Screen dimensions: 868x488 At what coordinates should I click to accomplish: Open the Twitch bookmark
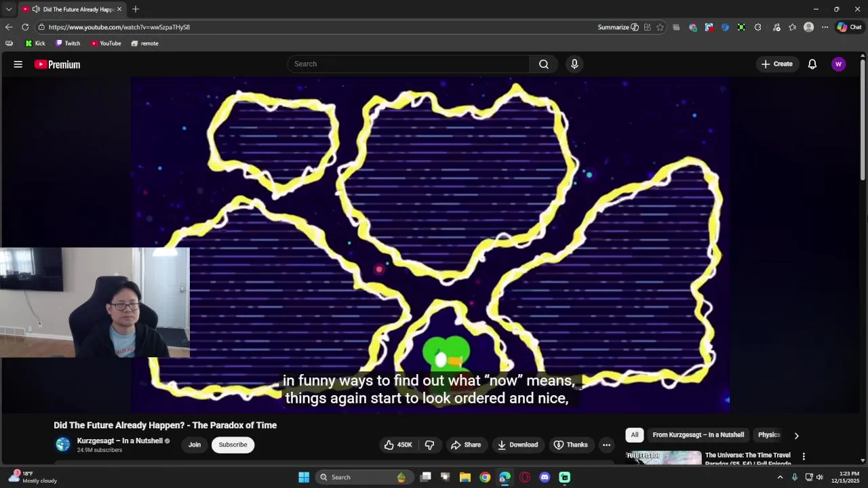point(68,43)
